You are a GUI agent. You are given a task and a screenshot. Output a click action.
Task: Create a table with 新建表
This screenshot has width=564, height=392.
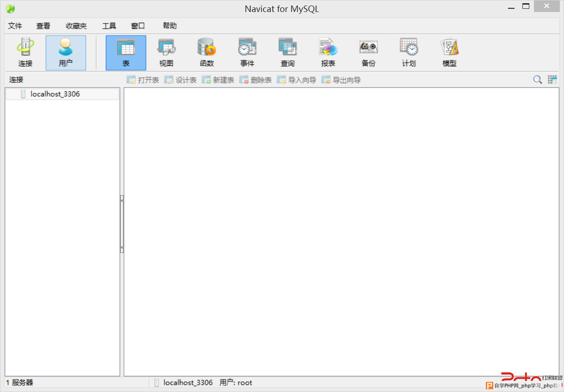click(x=218, y=80)
